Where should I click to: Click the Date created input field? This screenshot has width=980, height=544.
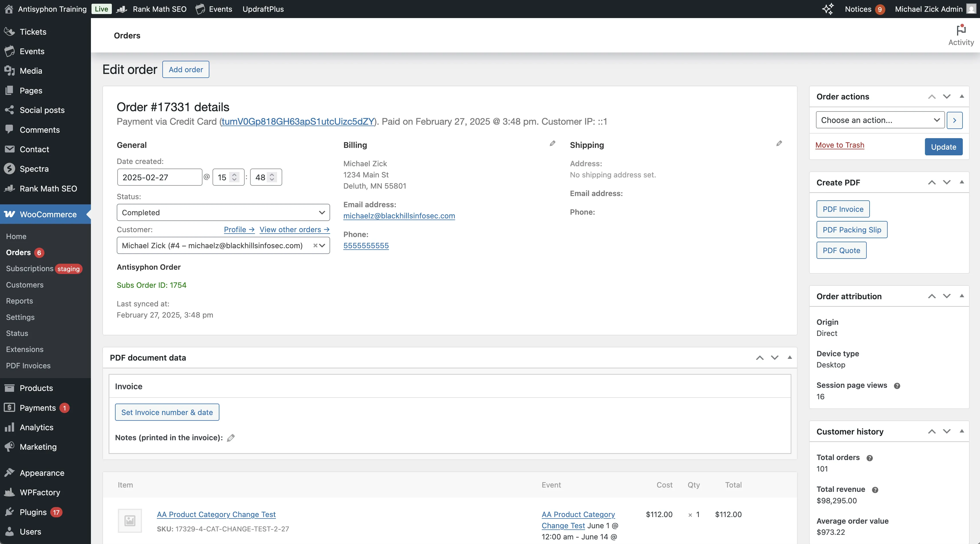tap(159, 177)
